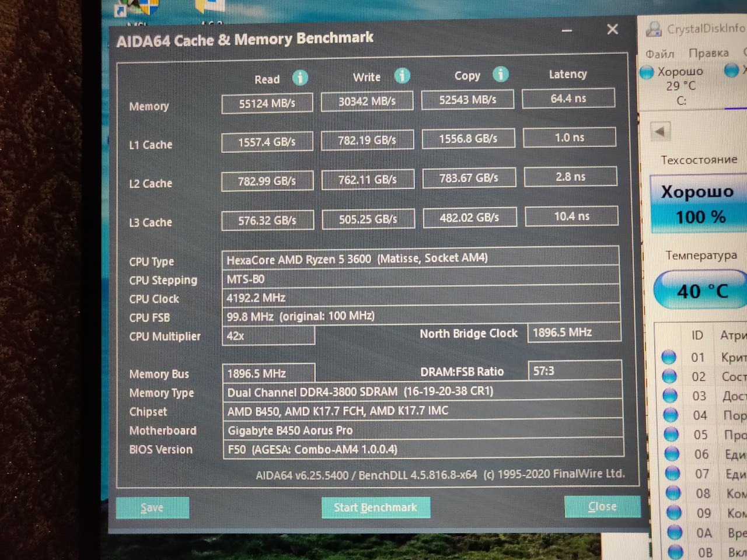This screenshot has height=560, width=747.
Task: Click L3 Cache Write value 505.25 GB/s
Action: point(369,219)
